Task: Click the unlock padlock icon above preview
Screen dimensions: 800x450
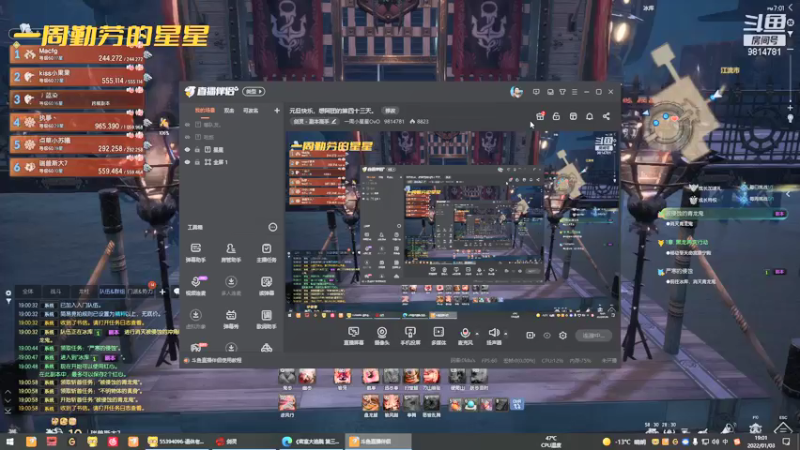Action: coord(556,116)
